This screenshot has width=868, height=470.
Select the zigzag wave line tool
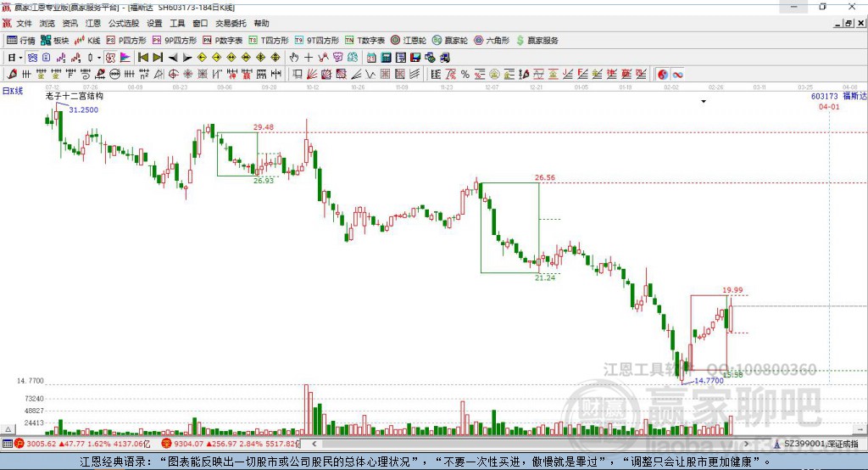click(x=370, y=75)
